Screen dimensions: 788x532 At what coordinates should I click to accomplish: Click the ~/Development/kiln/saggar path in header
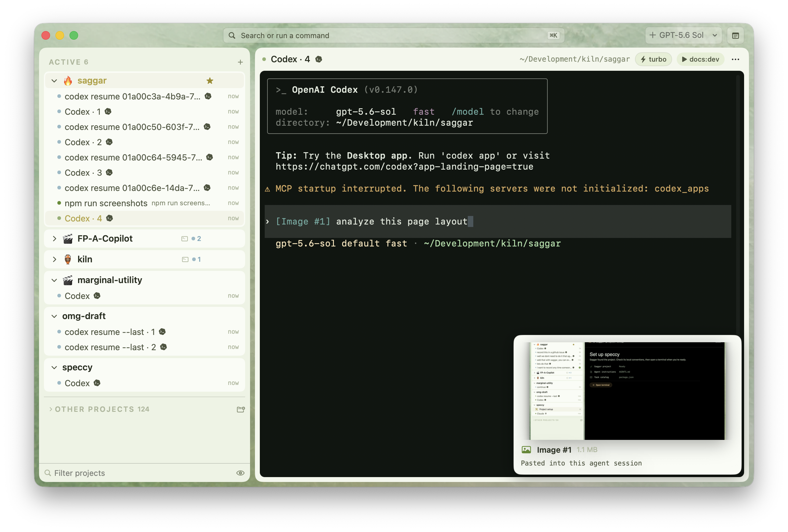(x=575, y=59)
